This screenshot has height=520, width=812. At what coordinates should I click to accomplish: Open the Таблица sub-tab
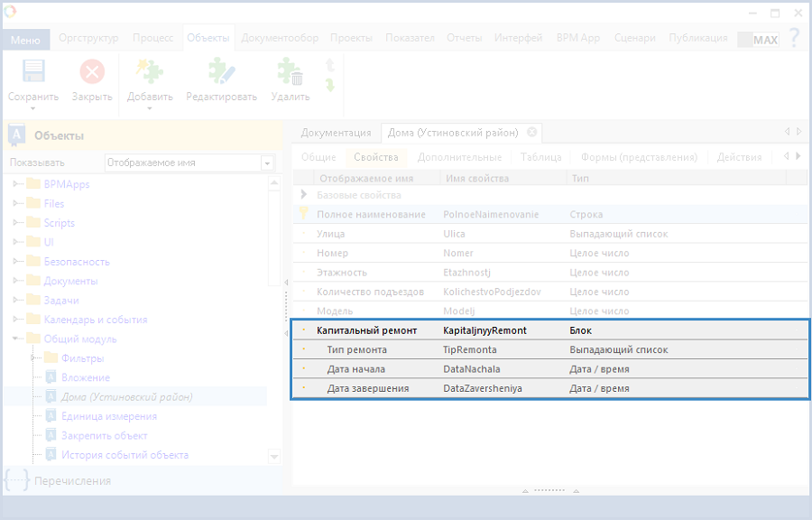[x=540, y=157]
